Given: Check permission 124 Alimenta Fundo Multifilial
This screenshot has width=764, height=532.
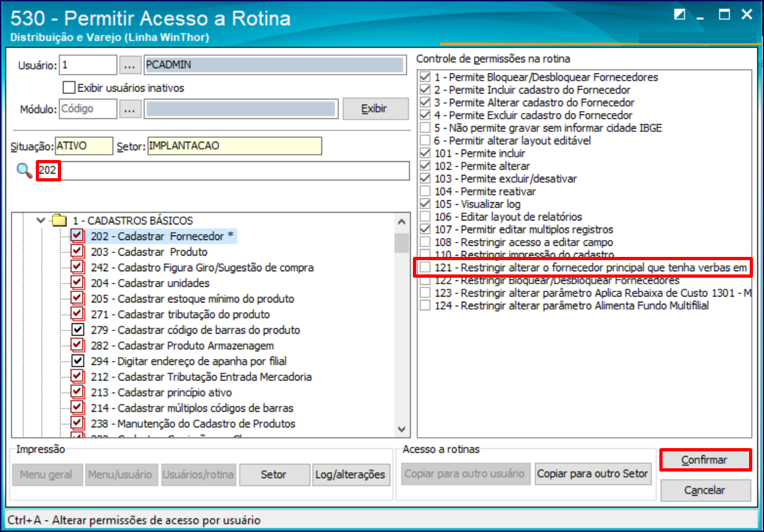Looking at the screenshot, I should coord(425,306).
